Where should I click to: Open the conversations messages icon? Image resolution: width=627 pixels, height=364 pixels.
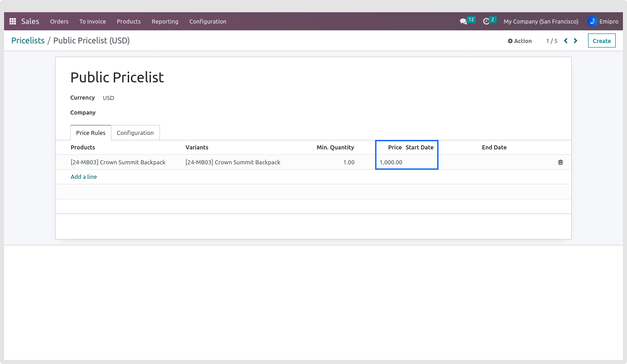463,21
